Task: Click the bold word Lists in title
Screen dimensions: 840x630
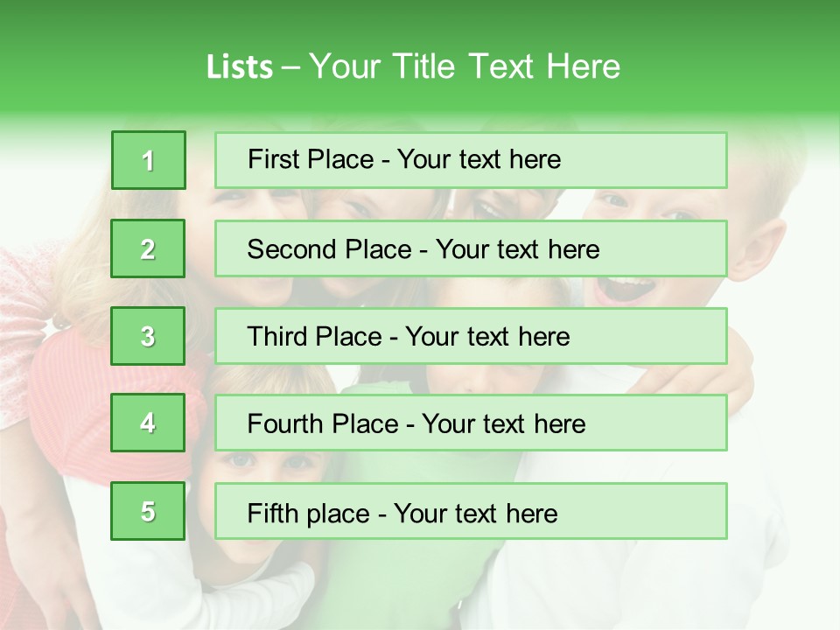Action: pyautogui.click(x=239, y=66)
